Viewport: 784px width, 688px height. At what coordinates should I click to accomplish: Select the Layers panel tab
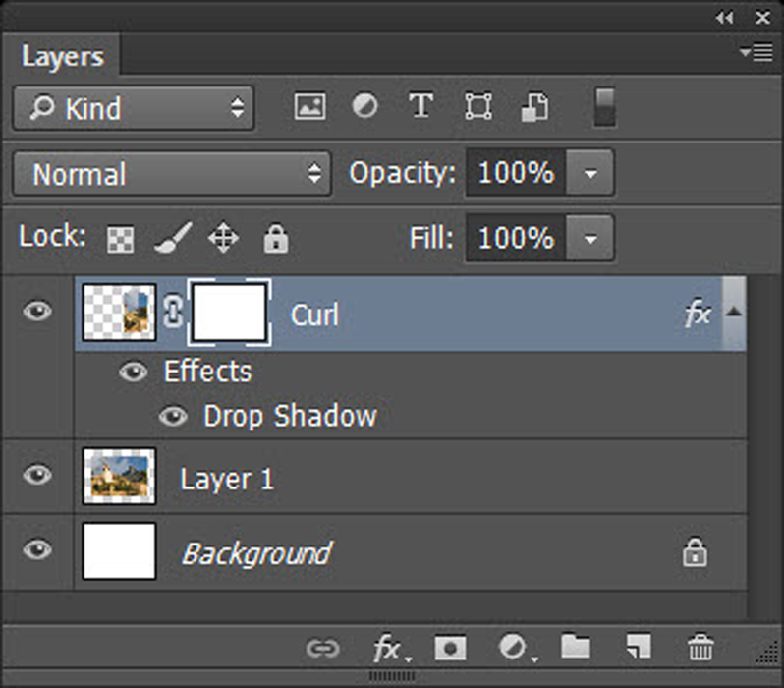63,56
